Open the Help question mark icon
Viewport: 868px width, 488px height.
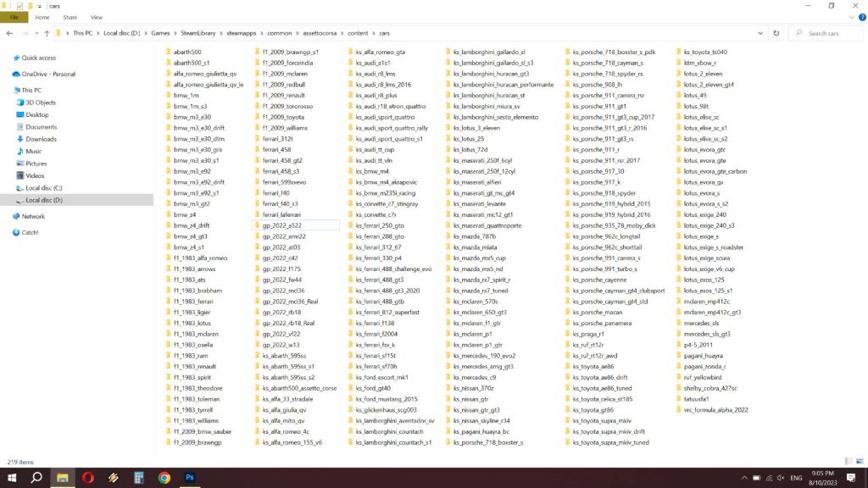[862, 17]
